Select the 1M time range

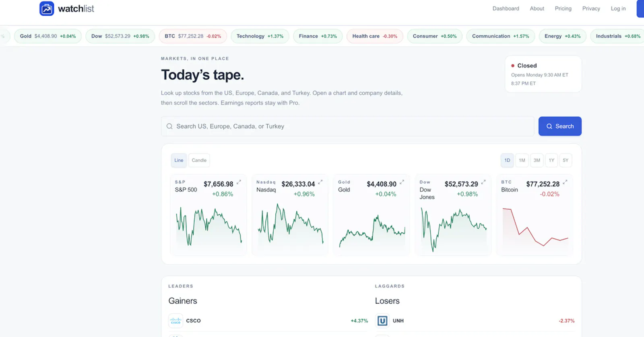522,160
